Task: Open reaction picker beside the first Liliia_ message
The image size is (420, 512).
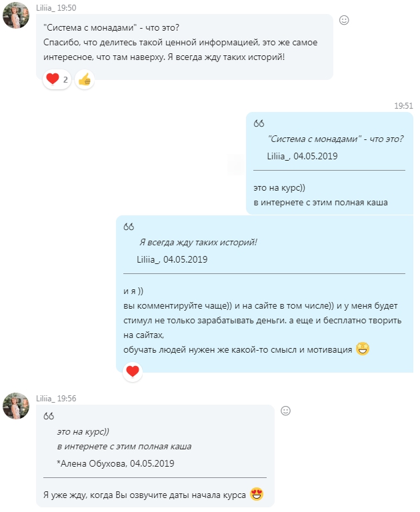Action: point(344,20)
